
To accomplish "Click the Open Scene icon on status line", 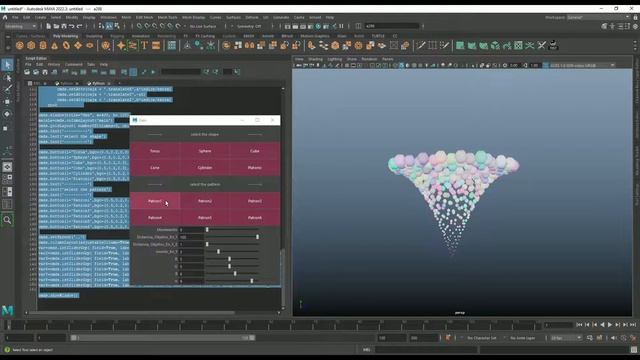I will click(x=56, y=26).
